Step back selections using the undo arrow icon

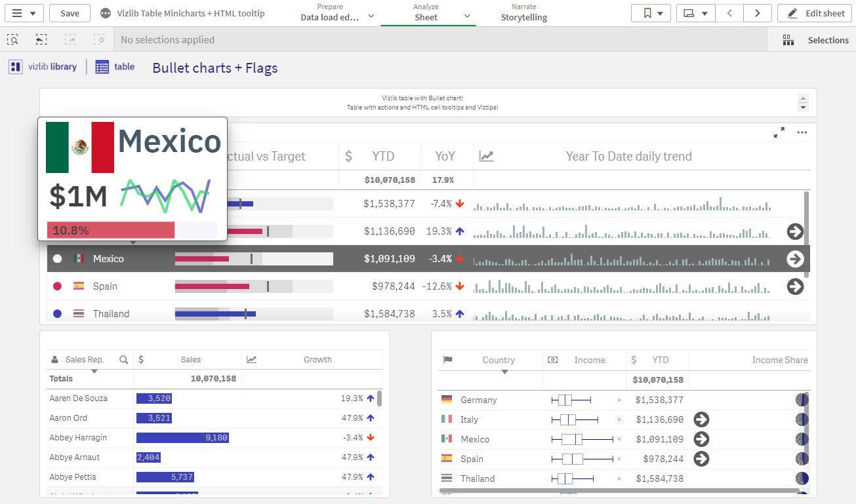click(x=41, y=39)
